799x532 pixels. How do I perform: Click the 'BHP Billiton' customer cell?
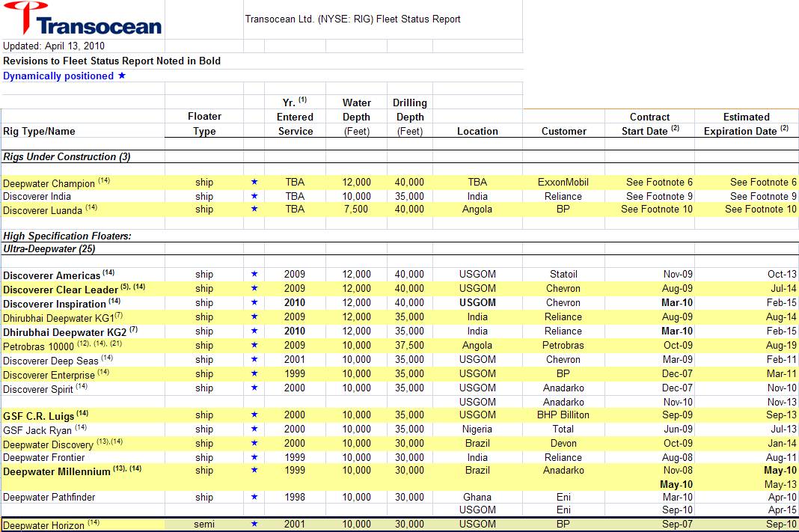tap(563, 415)
